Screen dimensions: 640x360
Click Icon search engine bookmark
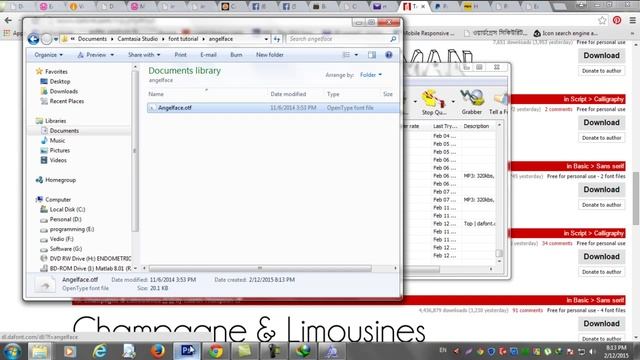click(565, 33)
